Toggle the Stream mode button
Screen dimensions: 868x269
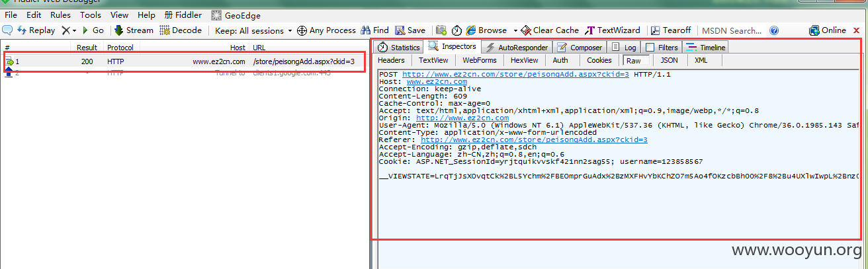coord(134,30)
